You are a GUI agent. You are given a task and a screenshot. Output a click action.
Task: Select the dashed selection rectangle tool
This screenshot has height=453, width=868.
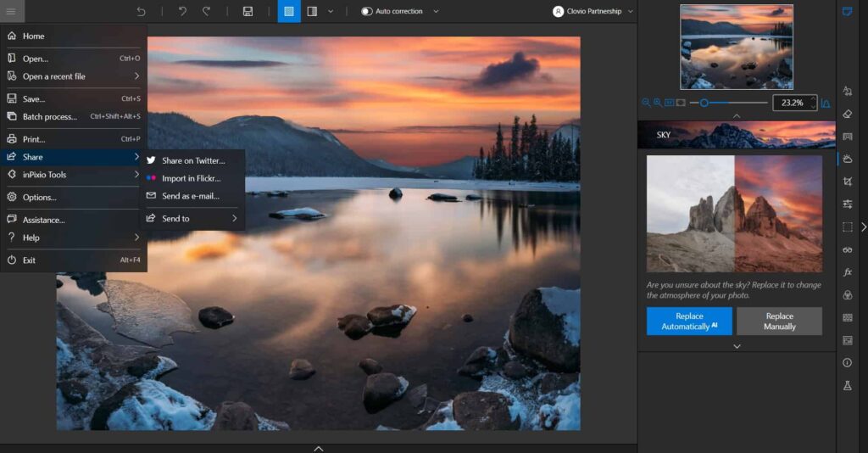pos(848,227)
